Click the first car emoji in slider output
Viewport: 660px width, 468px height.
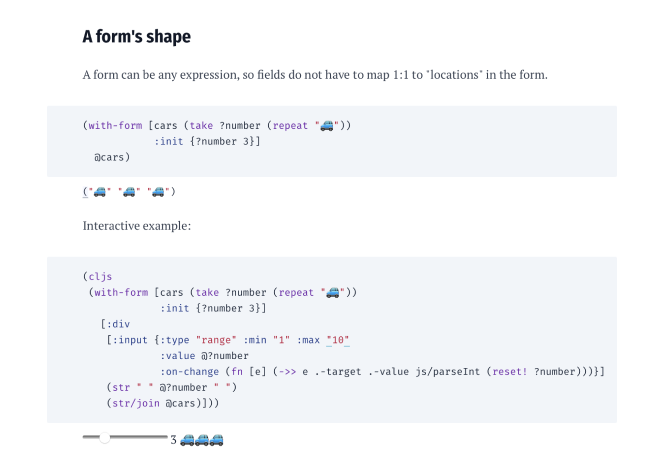coord(187,439)
